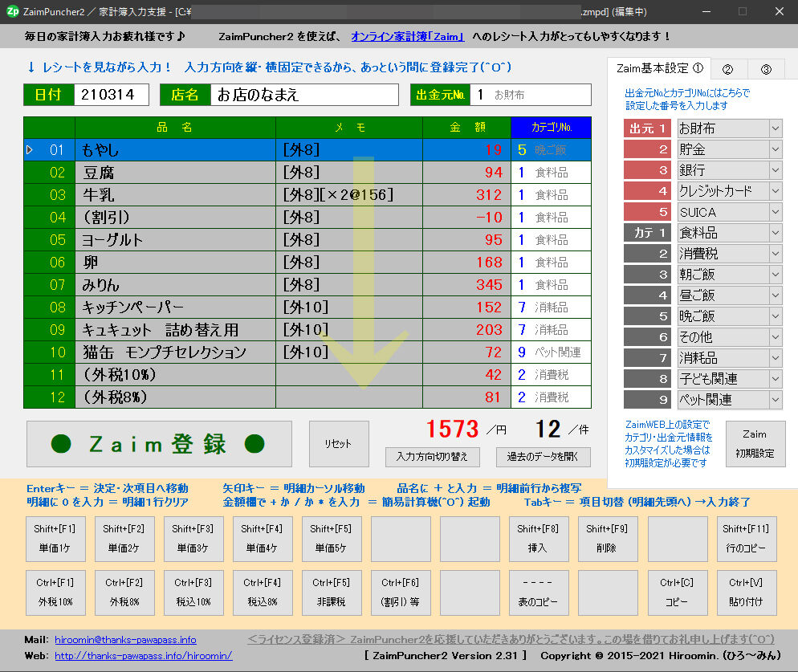Select the もやし item name cell
This screenshot has width=798, height=672.
point(176,149)
